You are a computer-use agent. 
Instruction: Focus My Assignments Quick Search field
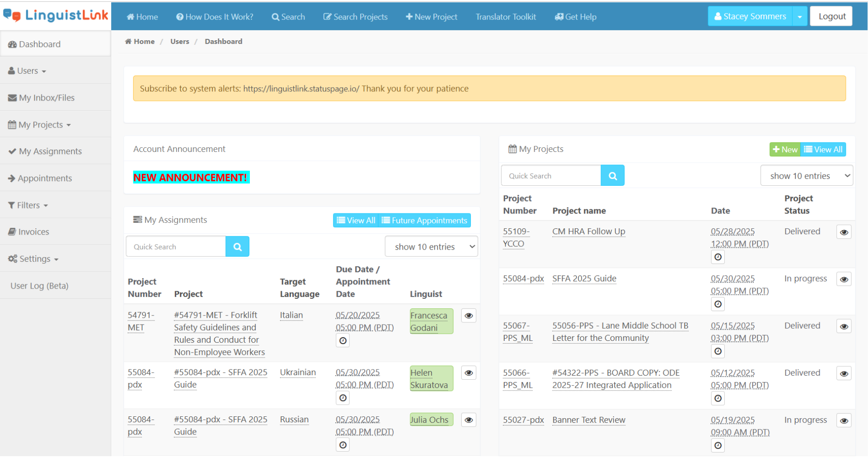[176, 246]
